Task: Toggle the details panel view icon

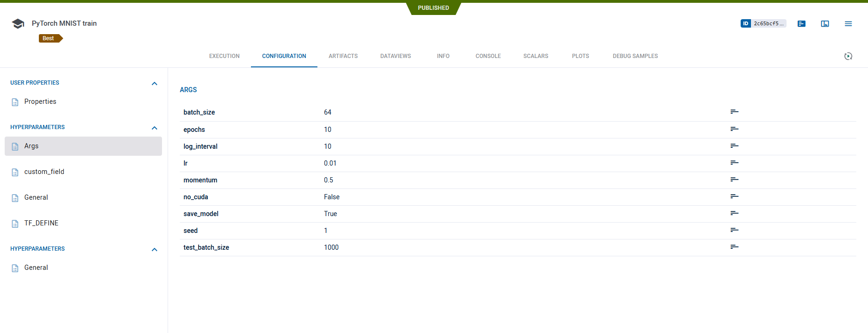Action: (825, 24)
